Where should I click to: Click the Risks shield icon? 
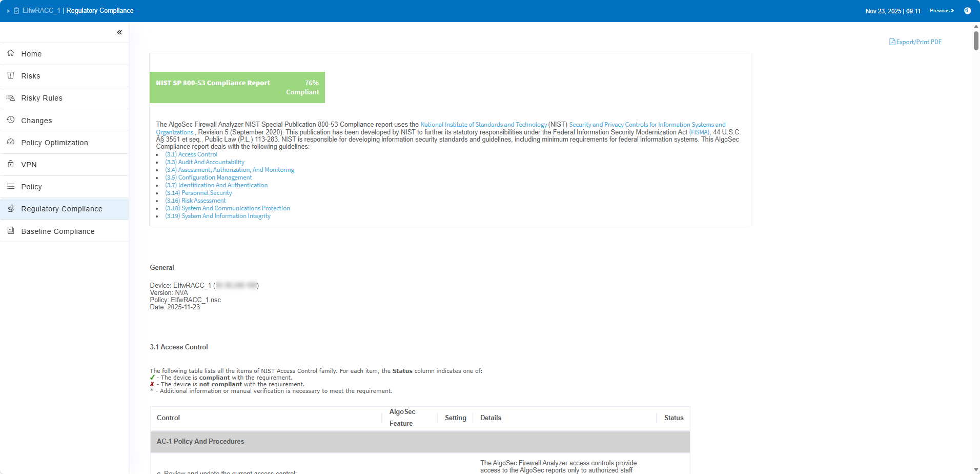[11, 75]
